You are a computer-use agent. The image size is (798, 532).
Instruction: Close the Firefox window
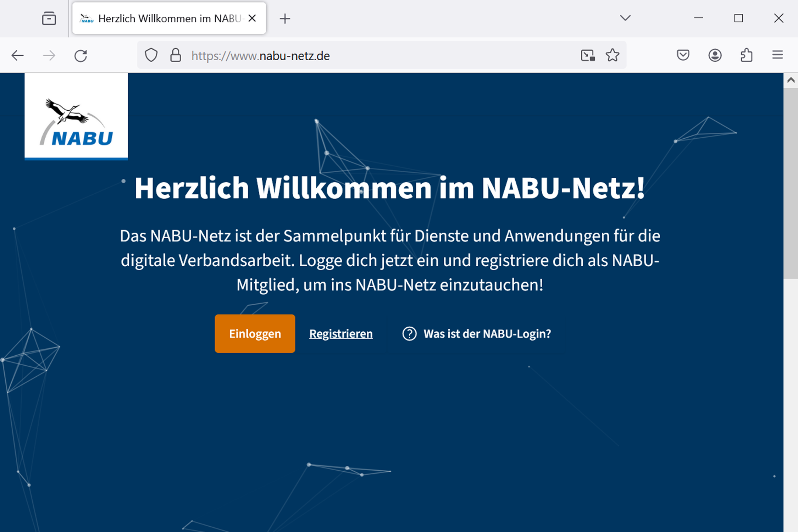(778, 18)
